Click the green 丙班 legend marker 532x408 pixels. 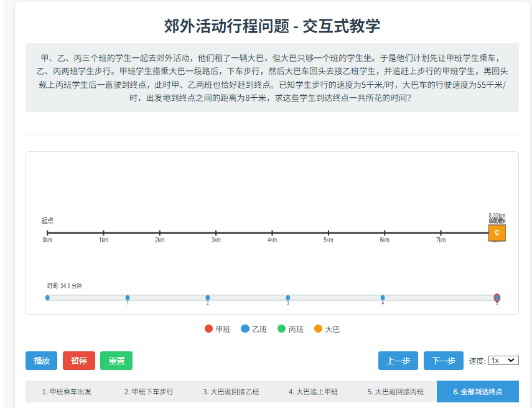tap(282, 328)
